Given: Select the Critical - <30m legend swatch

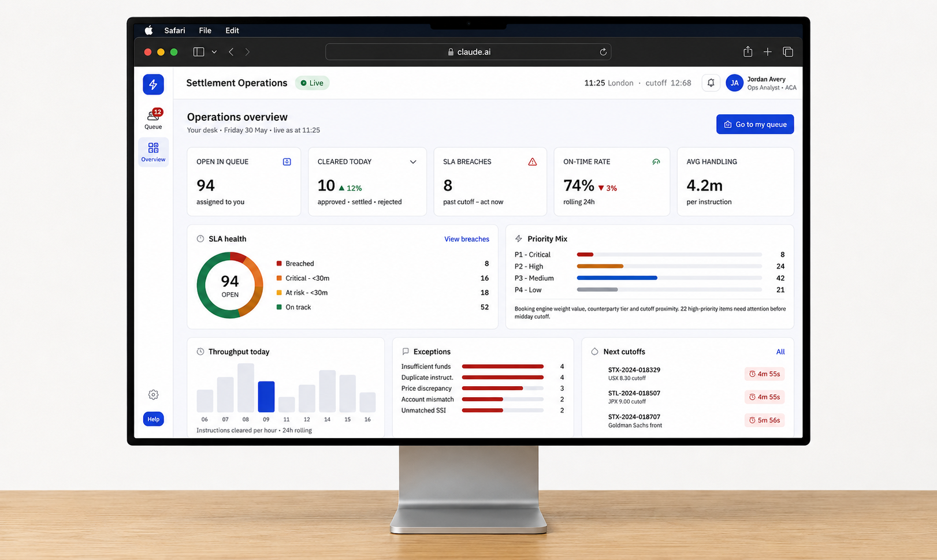Looking at the screenshot, I should [279, 278].
